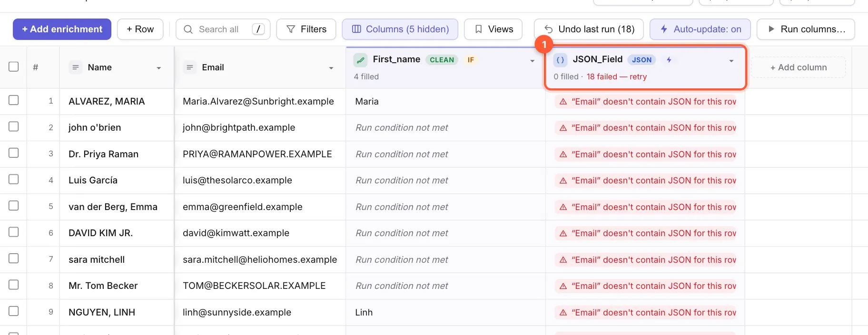
Task: Click Undo last run (18)
Action: 589,29
